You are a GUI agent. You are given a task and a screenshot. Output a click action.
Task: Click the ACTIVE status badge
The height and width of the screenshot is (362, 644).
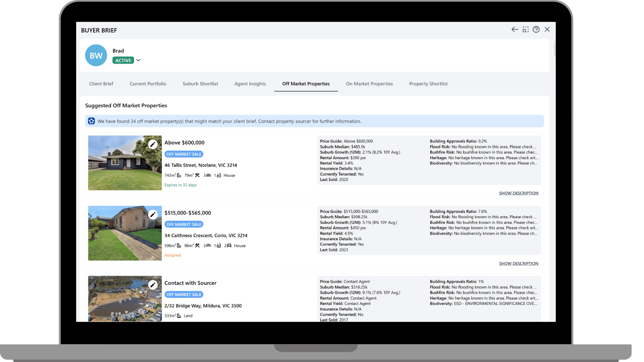(123, 60)
